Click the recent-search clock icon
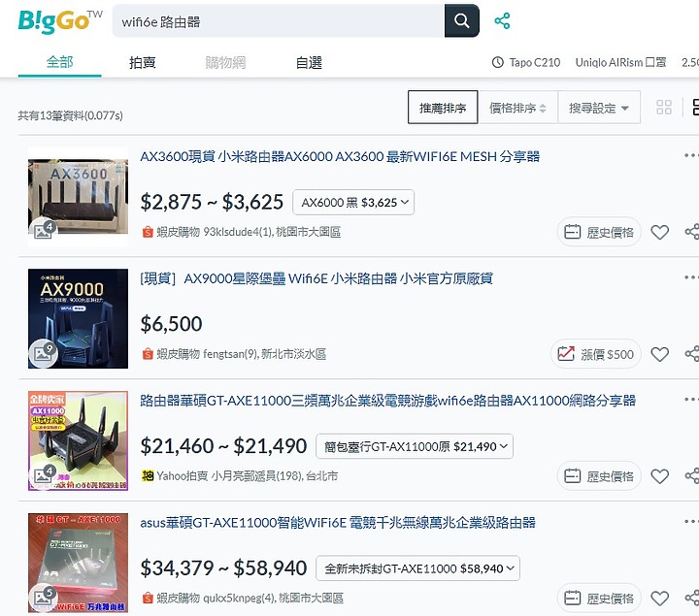This screenshot has height=616, width=699. [497, 62]
